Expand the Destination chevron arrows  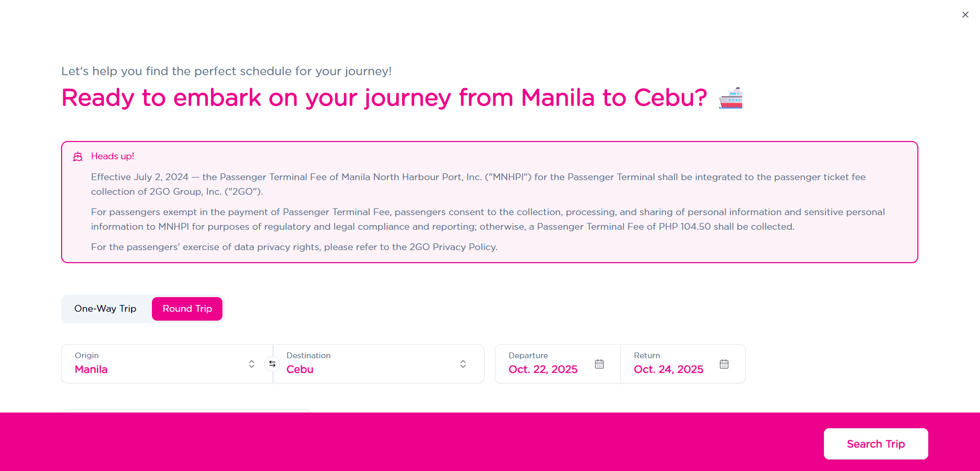coord(463,364)
